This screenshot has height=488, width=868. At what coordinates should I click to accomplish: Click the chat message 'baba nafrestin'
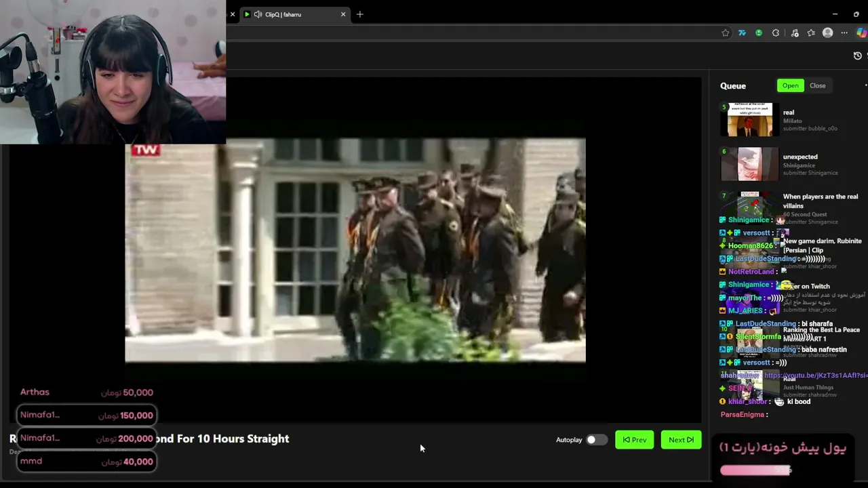coord(824,350)
